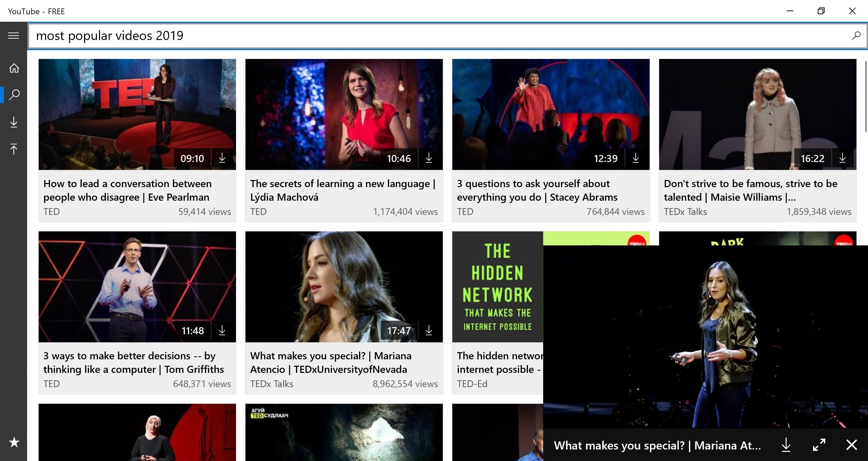
Task: Download the Tom Griffiths video
Action: tap(222, 330)
